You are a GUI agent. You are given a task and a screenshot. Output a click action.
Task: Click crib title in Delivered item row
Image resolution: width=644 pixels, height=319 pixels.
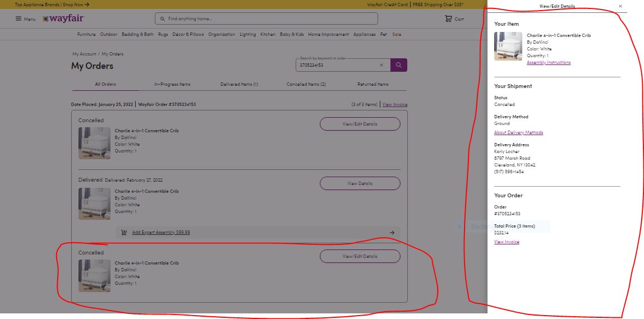[x=146, y=191]
